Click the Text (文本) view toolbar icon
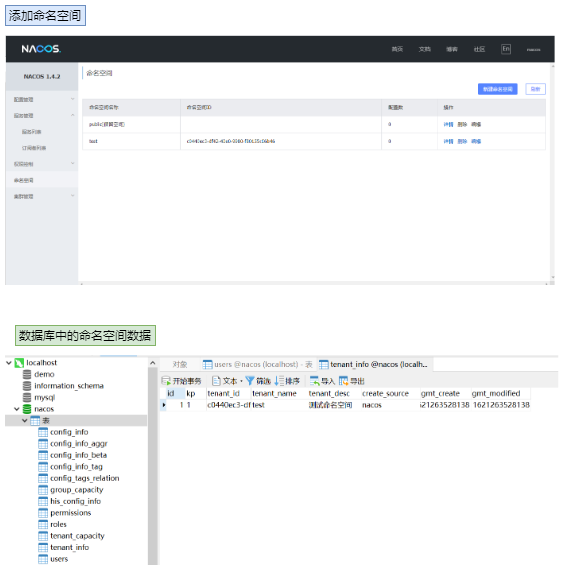565x571 pixels. (x=216, y=381)
